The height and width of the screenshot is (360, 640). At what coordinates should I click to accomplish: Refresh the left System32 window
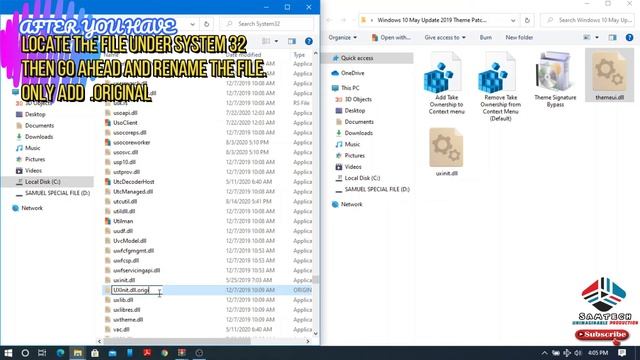coord(206,24)
